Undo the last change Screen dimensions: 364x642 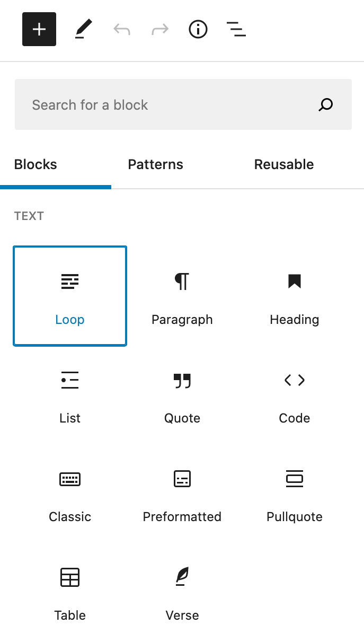(x=121, y=29)
